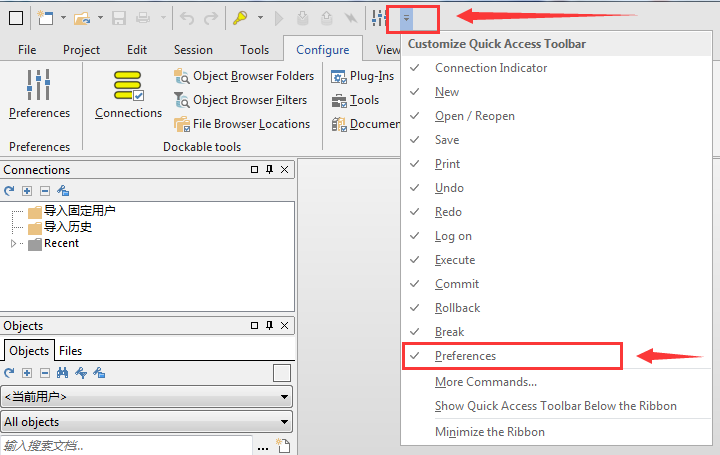Click the binoculars find icon in Objects
720x455 pixels.
point(62,373)
